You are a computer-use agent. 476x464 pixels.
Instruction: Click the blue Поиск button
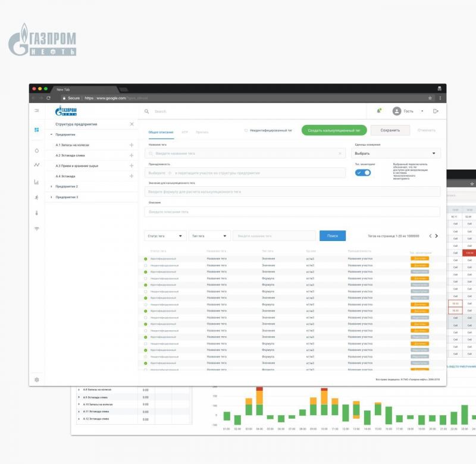[333, 236]
